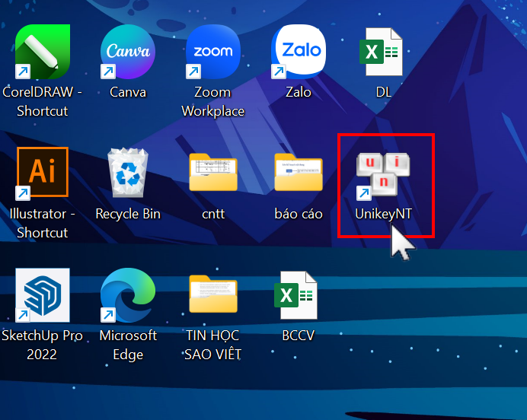Click the 'Illustrator - Shortcut' text label
Viewport: 527px width, 420px height.
[x=43, y=224]
